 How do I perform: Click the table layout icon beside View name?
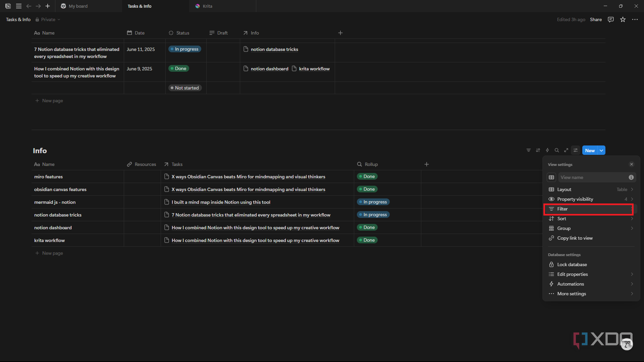click(x=551, y=177)
